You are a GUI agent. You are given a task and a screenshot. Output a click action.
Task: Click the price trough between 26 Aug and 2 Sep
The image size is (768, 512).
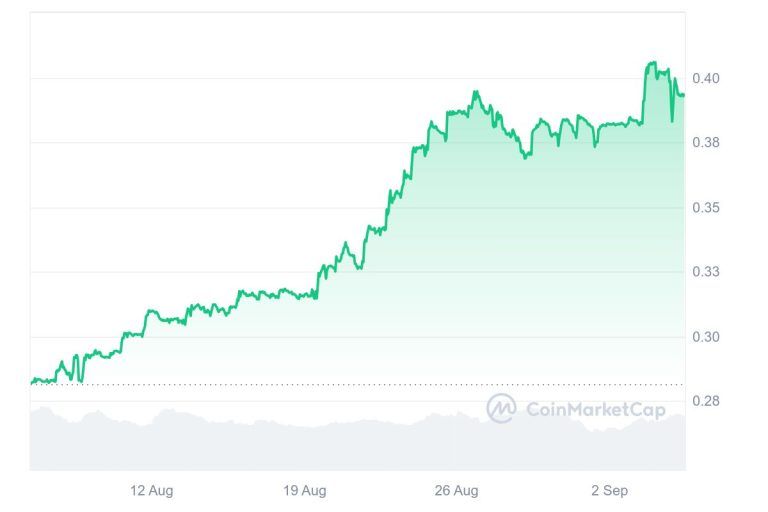pyautogui.click(x=526, y=157)
